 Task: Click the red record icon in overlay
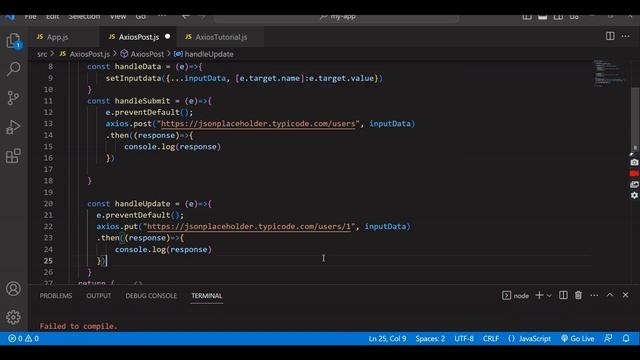[x=634, y=173]
